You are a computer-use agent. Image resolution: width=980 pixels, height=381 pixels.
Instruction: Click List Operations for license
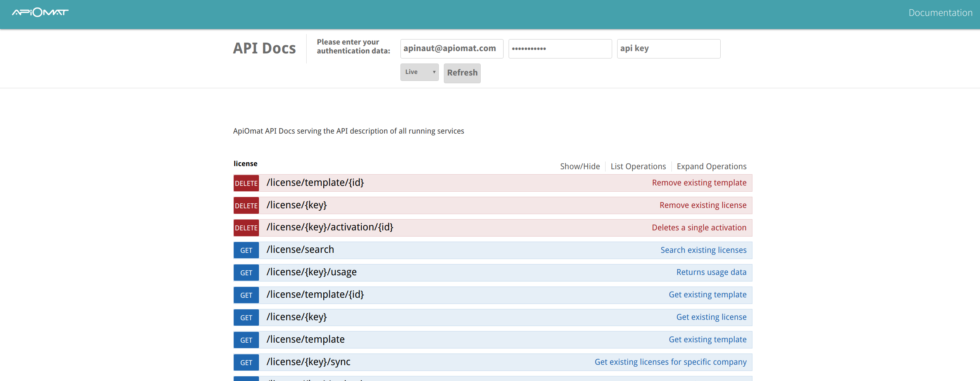point(638,166)
